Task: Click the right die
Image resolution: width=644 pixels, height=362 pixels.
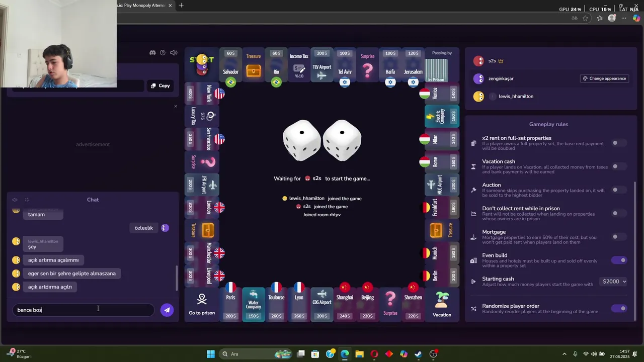Action: [x=342, y=140]
